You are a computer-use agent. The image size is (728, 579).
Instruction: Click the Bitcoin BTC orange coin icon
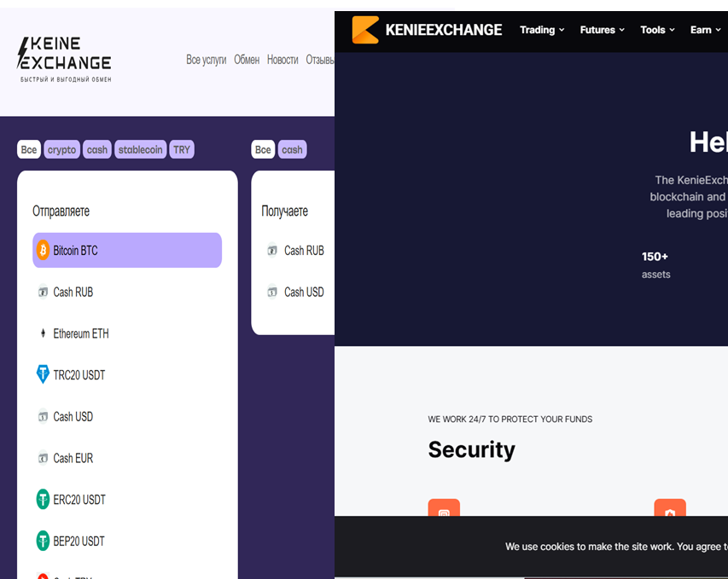pos(43,250)
